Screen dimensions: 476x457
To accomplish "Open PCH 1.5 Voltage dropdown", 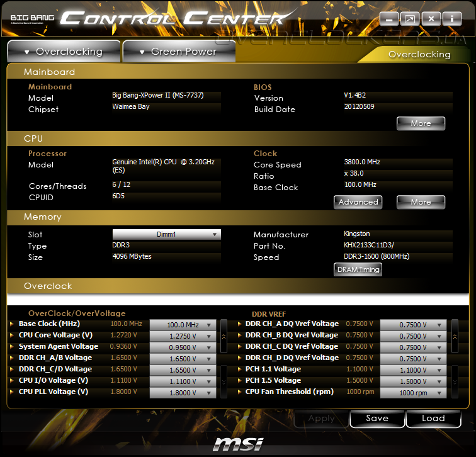I will point(413,381).
